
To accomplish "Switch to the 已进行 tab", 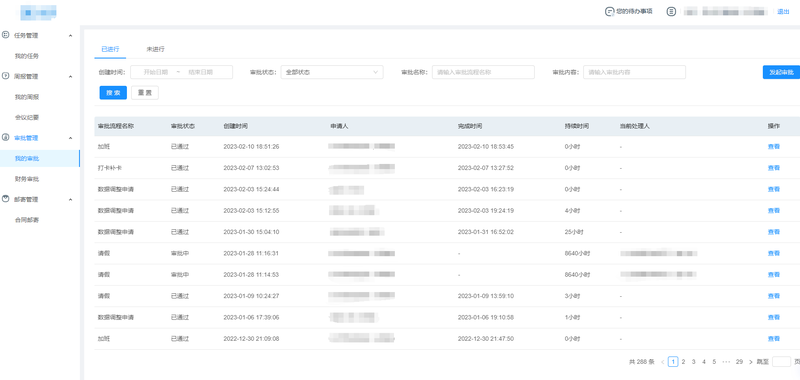I will (x=110, y=49).
